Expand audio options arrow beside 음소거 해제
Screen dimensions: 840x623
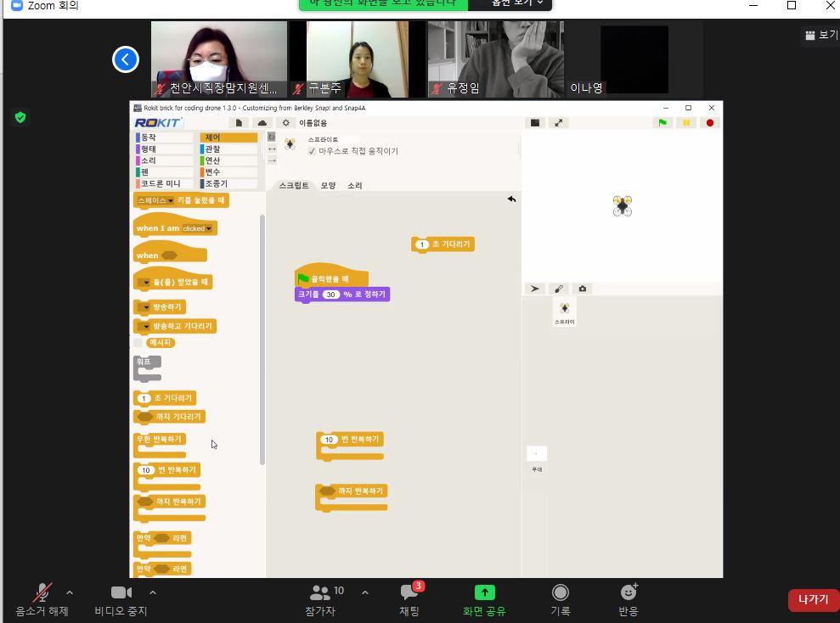pos(70,592)
